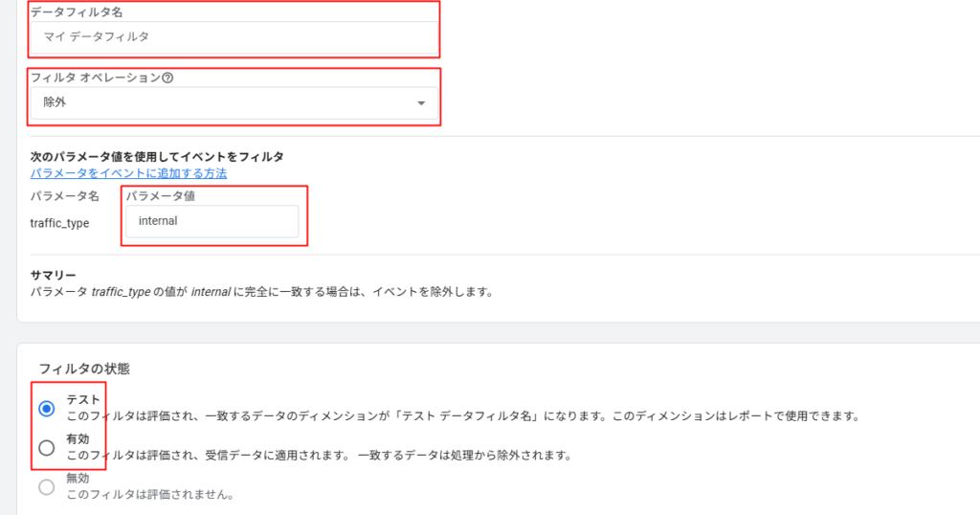Open the パラメータをイベントに追加する方法 link
The width and height of the screenshot is (980, 515).
click(128, 173)
